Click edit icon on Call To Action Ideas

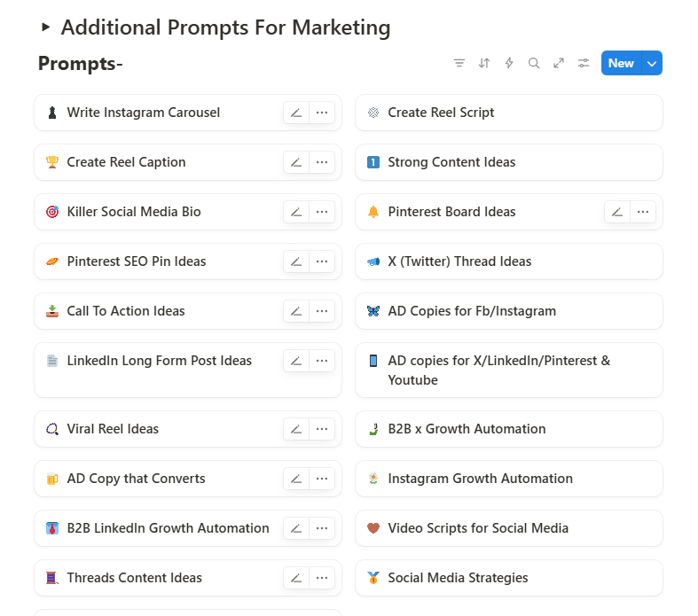pos(296,311)
